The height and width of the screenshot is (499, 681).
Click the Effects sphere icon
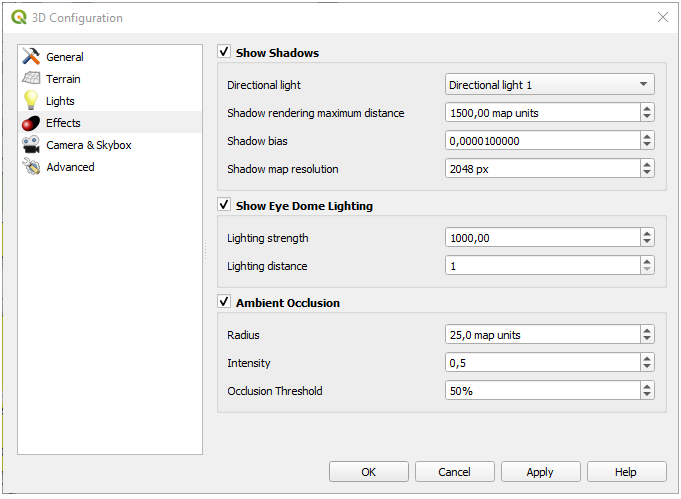coord(31,123)
